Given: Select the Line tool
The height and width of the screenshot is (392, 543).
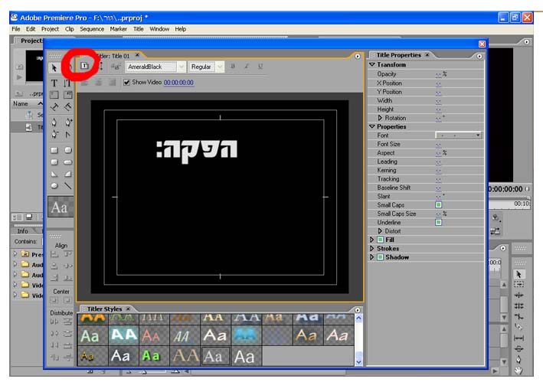Looking at the screenshot, I should point(68,185).
